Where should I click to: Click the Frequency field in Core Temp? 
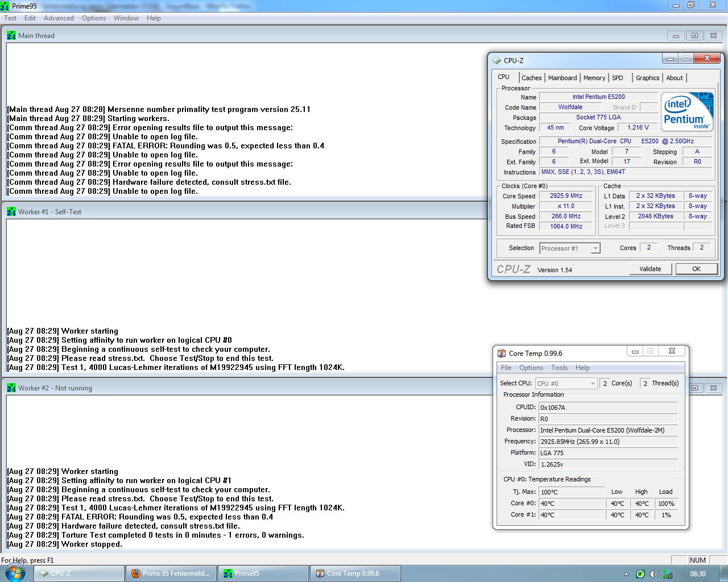coord(608,442)
